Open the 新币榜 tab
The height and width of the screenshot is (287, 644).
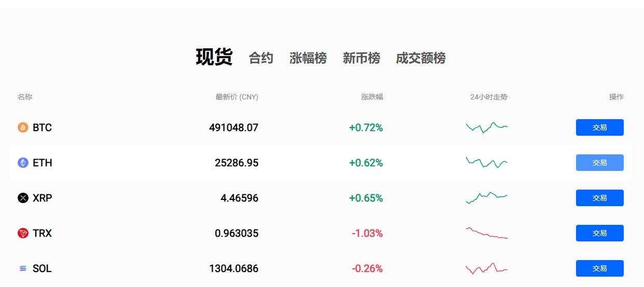pyautogui.click(x=361, y=58)
